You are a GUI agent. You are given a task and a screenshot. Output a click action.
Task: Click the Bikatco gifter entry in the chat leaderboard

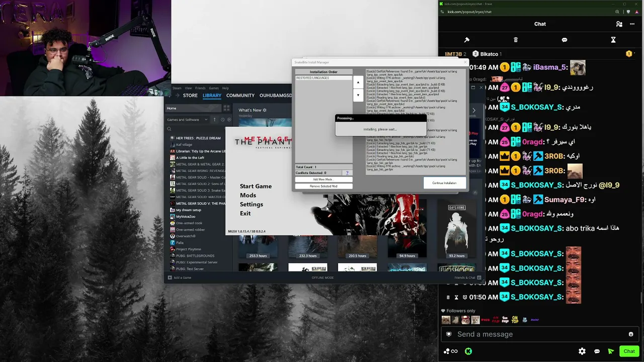tap(487, 54)
